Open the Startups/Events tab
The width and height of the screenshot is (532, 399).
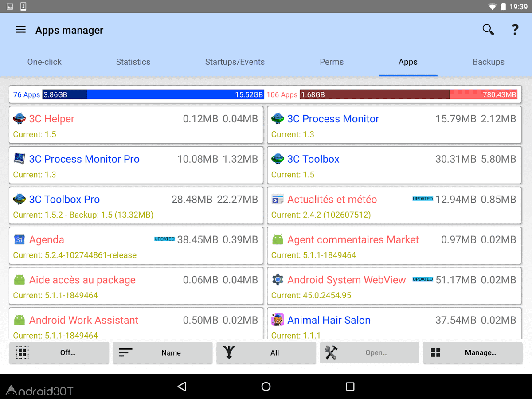click(235, 62)
